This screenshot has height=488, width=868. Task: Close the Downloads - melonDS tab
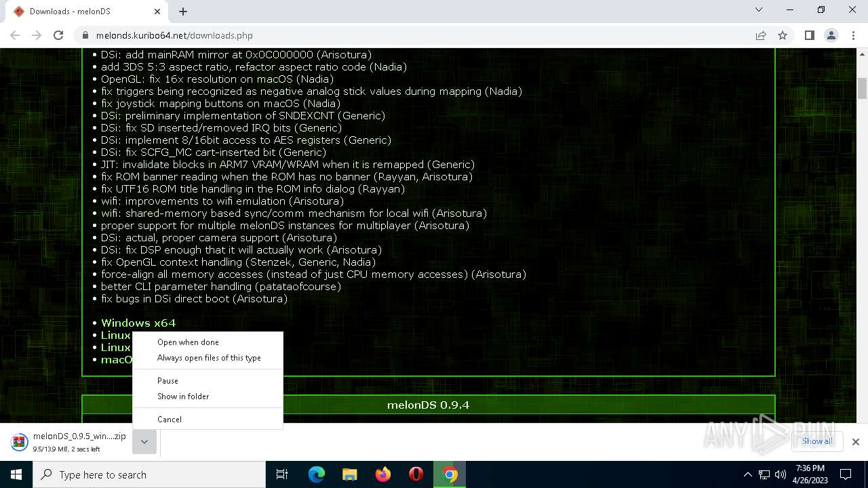(158, 12)
